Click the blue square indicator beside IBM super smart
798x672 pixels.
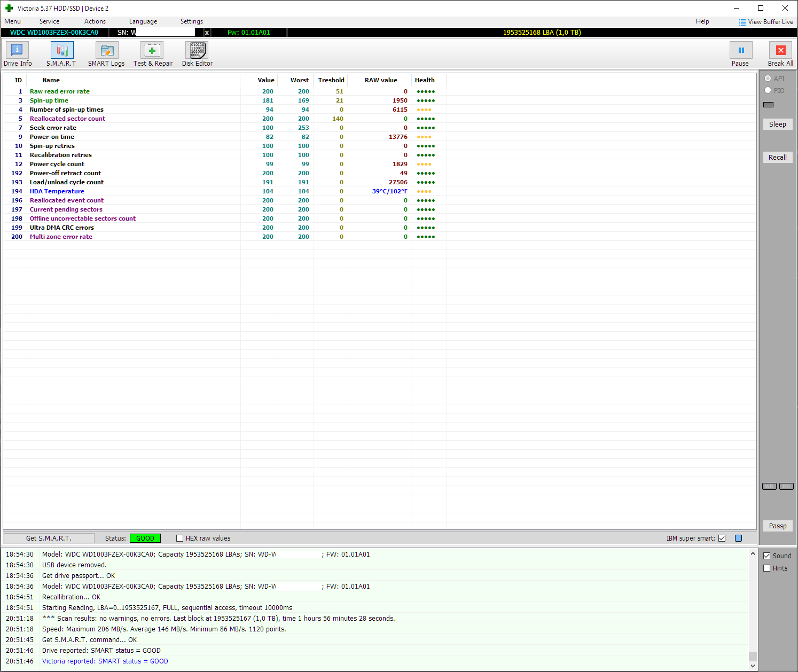coord(738,538)
